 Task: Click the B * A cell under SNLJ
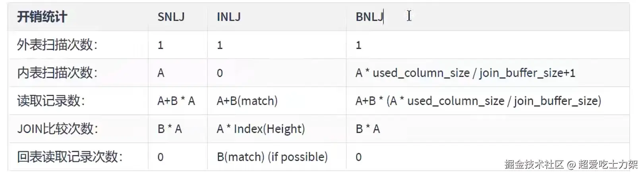coord(170,129)
